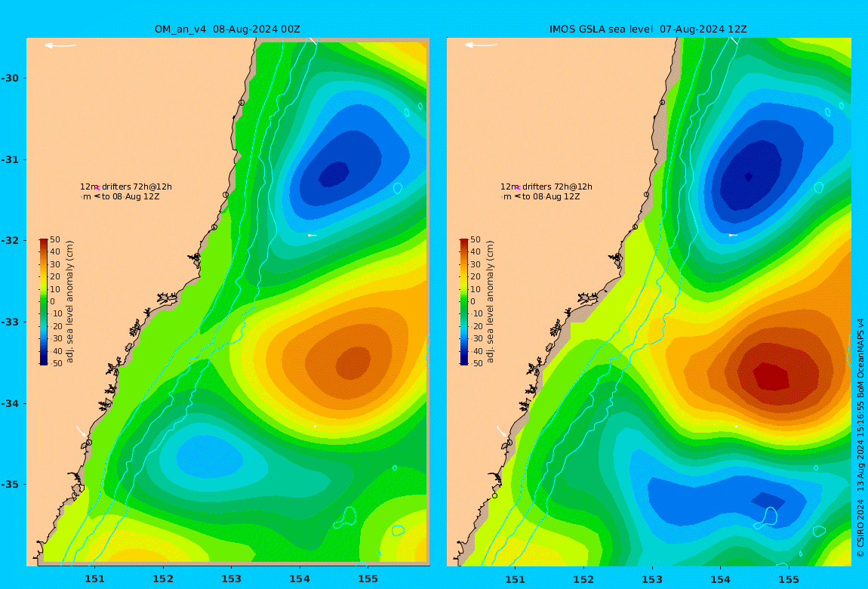Image resolution: width=868 pixels, height=589 pixels.
Task: Click the magenta drifter marker in OM_an_v4 legend
Action: click(x=97, y=188)
